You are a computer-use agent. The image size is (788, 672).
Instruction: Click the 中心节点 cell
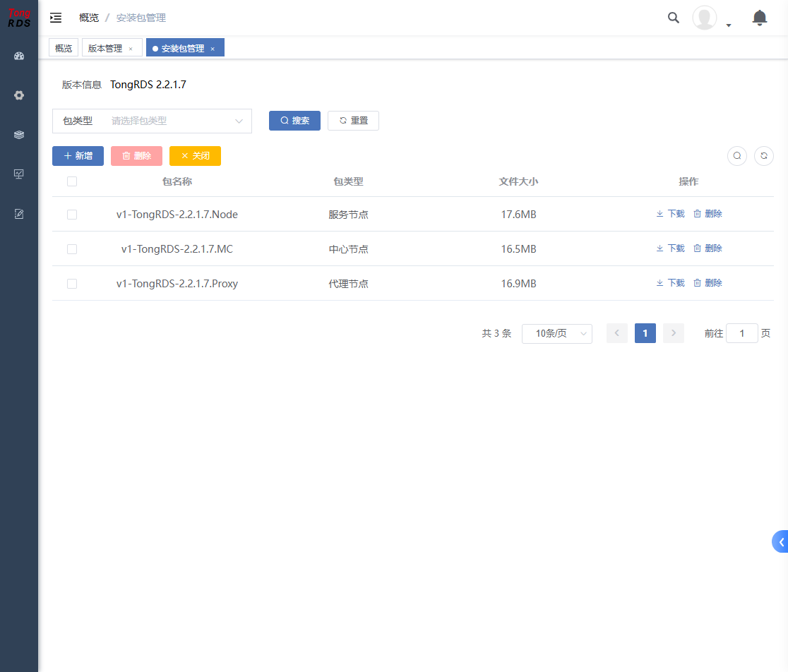click(348, 250)
